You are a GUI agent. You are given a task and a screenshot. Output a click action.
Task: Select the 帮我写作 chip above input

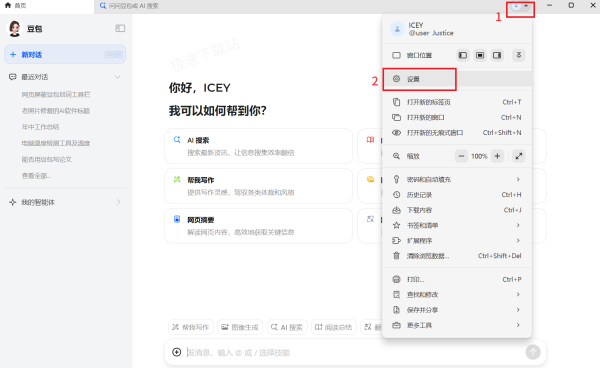[x=191, y=327]
